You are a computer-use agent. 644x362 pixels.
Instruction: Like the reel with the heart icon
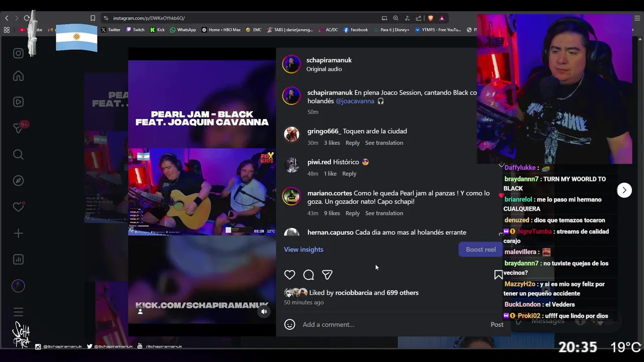pos(290,275)
